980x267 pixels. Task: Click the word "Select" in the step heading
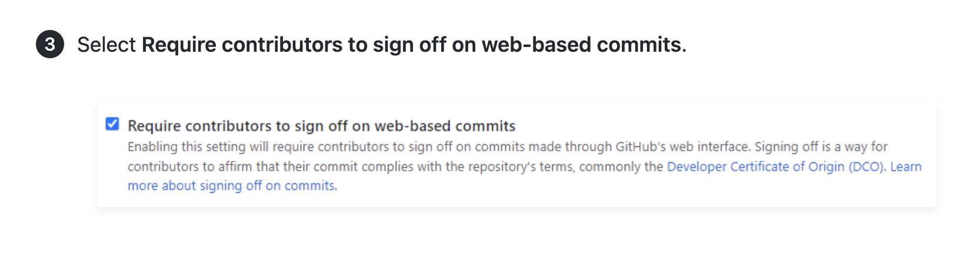pyautogui.click(x=106, y=45)
